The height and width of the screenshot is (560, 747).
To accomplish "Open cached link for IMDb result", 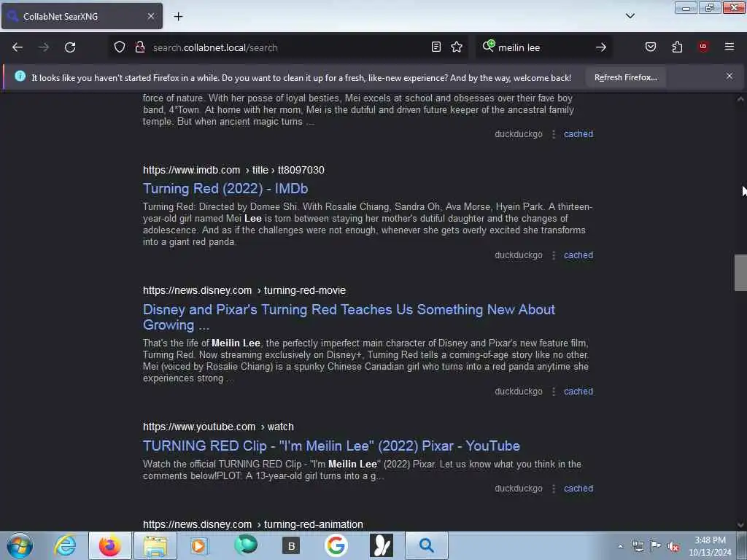I will (578, 255).
